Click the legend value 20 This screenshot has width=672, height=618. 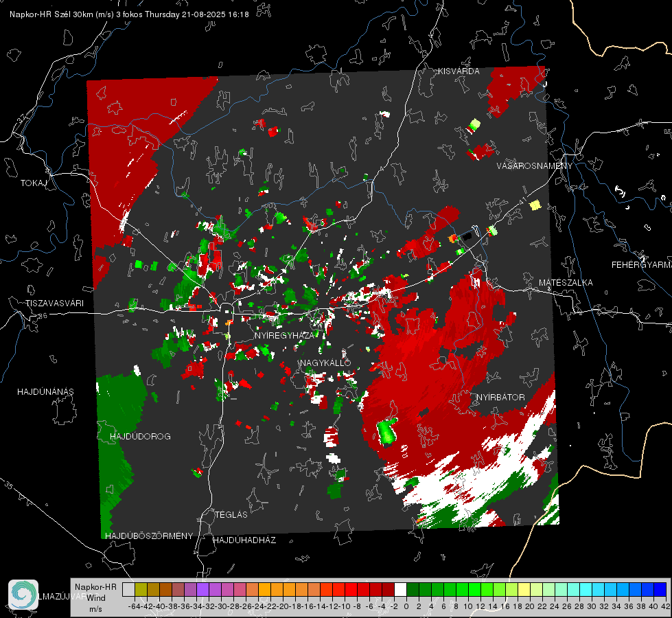(x=530, y=606)
